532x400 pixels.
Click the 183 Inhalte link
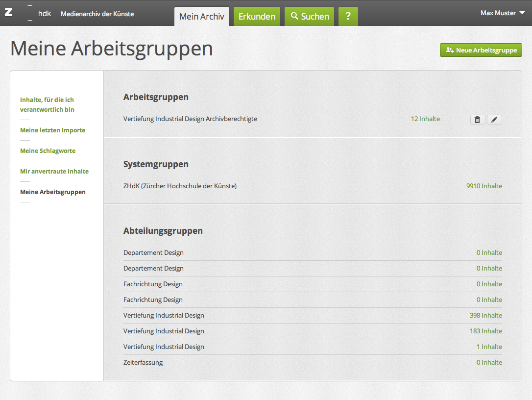click(485, 331)
